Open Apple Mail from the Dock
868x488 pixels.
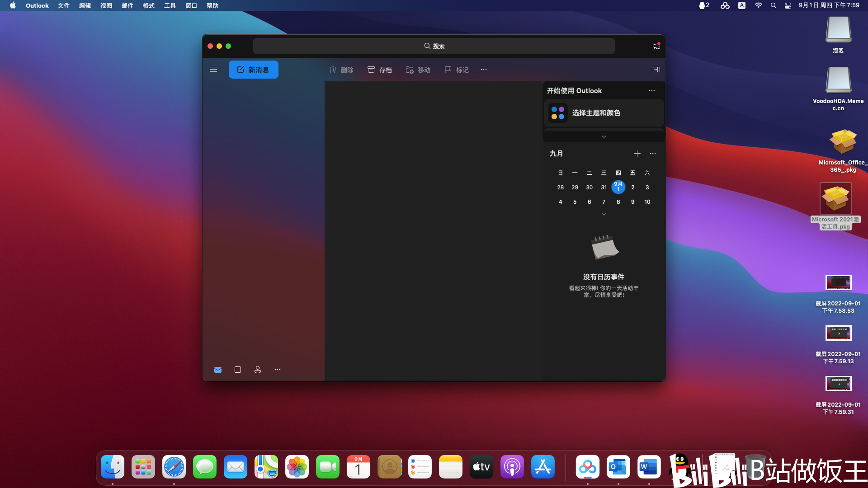[x=236, y=467]
